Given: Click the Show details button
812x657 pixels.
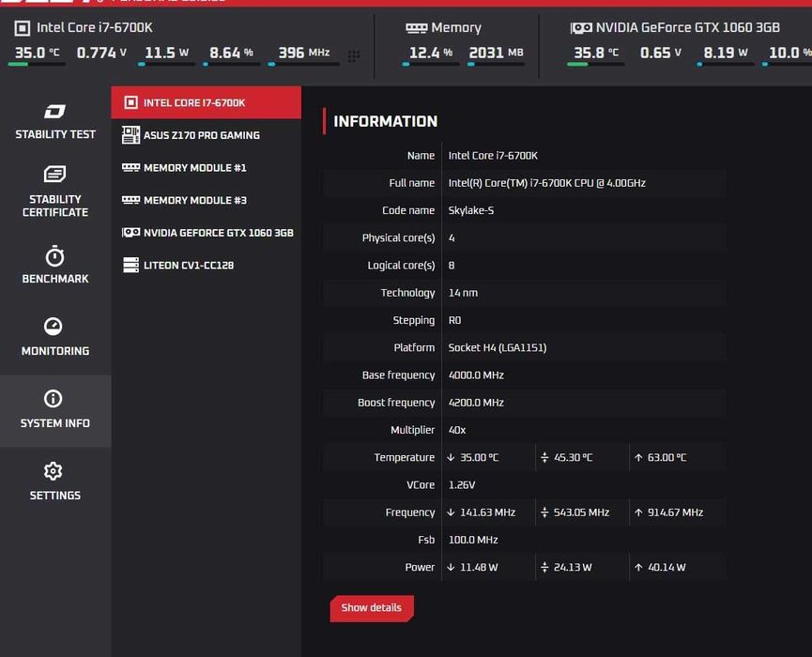Looking at the screenshot, I should [x=372, y=608].
